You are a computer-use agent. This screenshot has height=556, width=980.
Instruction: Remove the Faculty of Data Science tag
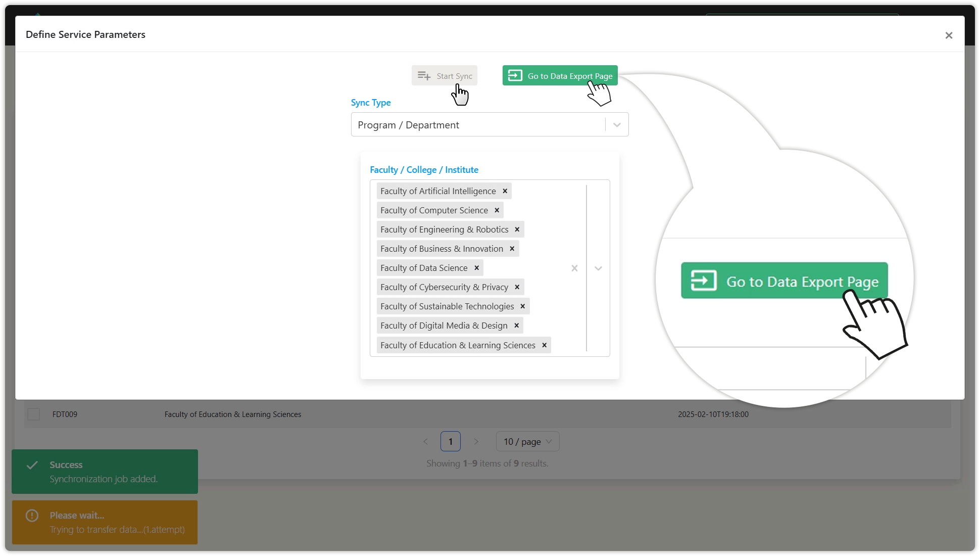pos(476,268)
